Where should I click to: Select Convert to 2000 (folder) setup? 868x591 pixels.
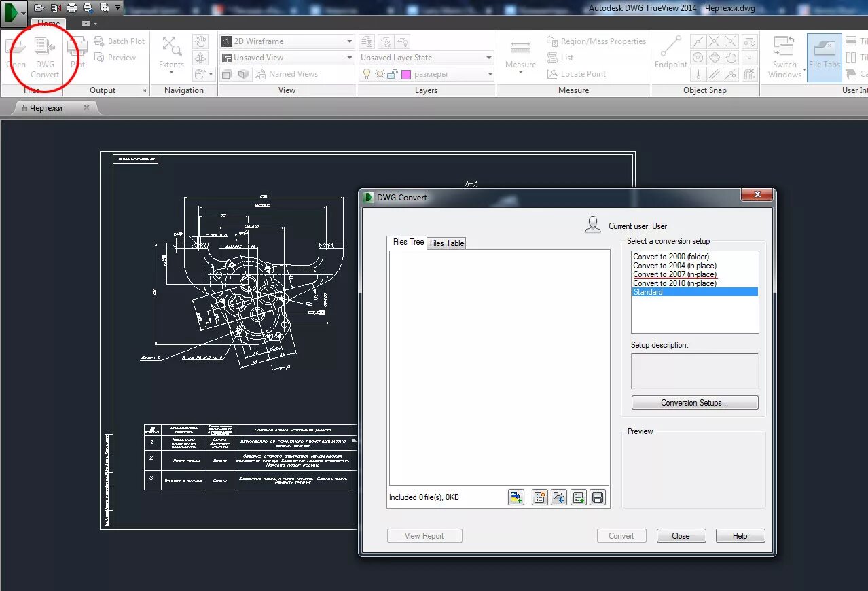[671, 257]
